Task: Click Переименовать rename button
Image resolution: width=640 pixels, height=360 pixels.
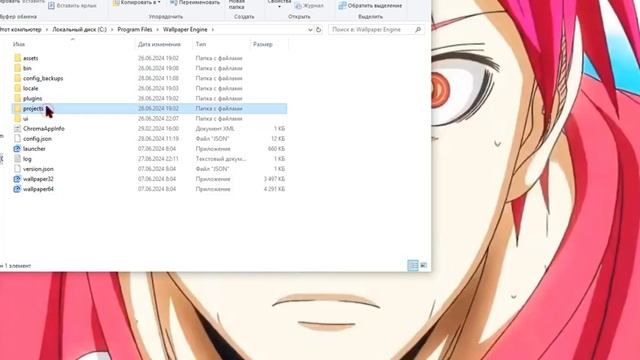Action: coord(195,2)
